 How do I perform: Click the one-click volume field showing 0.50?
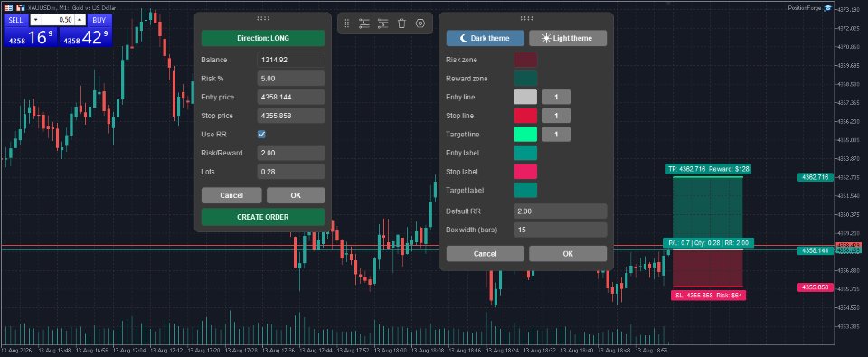click(58, 20)
